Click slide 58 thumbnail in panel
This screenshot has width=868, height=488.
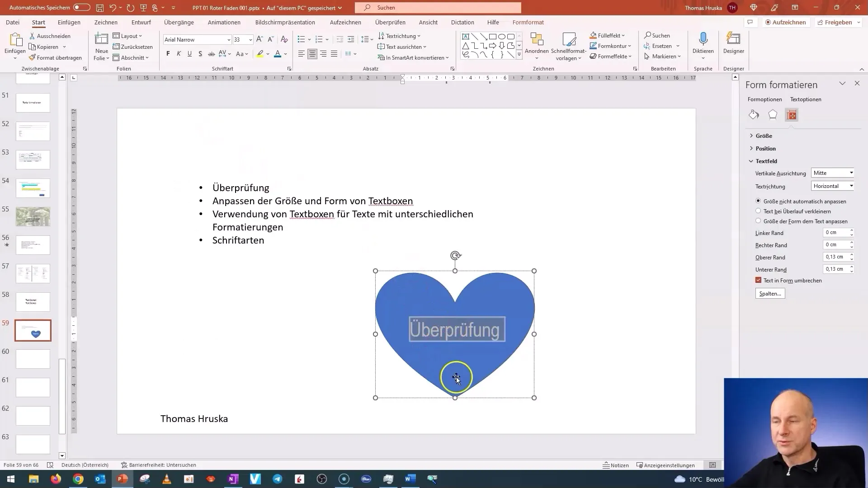[33, 301]
